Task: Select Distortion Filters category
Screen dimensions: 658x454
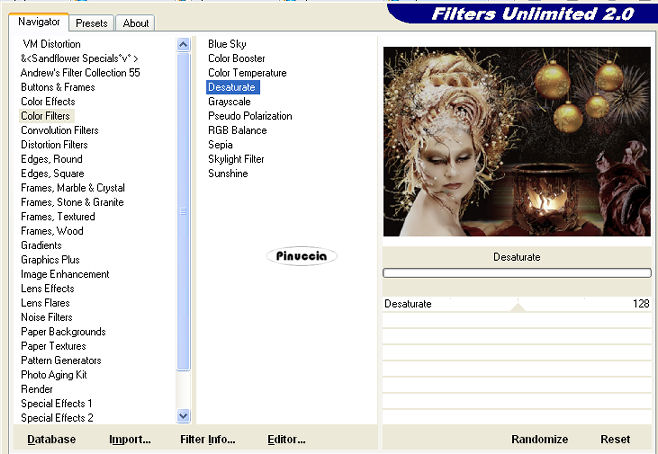Action: pyautogui.click(x=54, y=145)
